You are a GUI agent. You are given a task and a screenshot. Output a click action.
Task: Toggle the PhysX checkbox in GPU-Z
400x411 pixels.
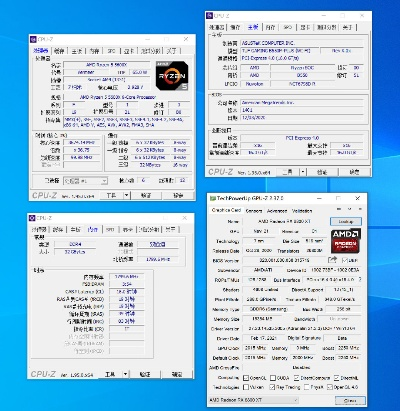tap(306, 387)
